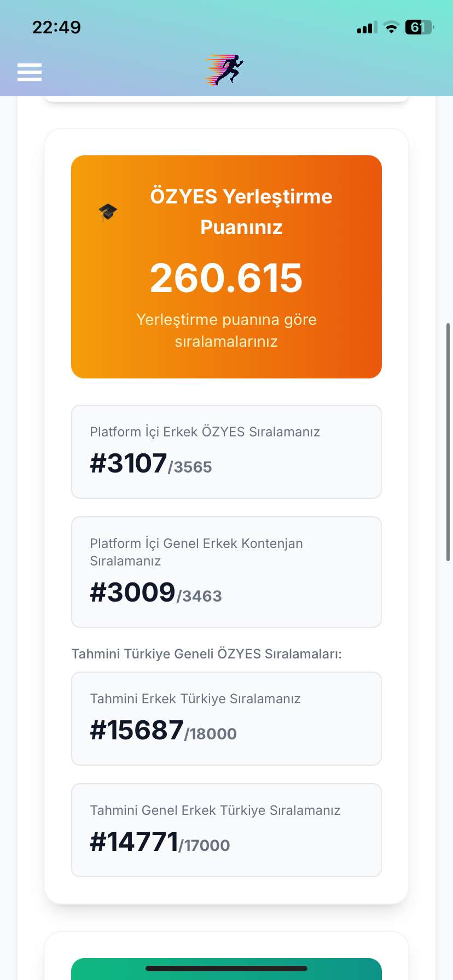Click the graduation cap icon
The width and height of the screenshot is (453, 980).
(108, 212)
